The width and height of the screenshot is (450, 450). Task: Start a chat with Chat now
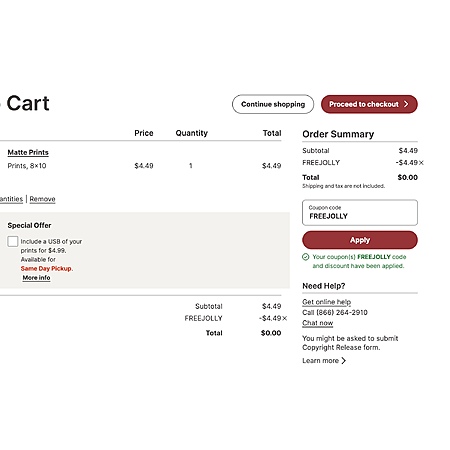(317, 323)
